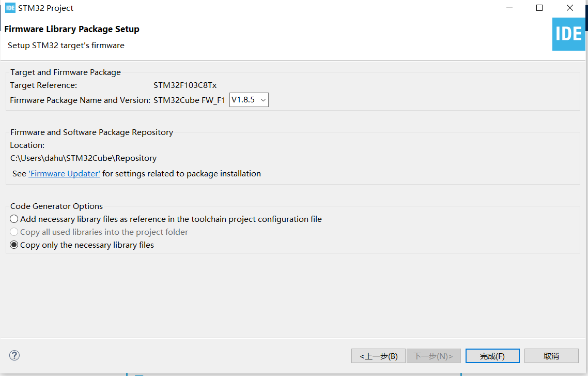Click the 'Location:' label
The image size is (588, 376).
27,145
